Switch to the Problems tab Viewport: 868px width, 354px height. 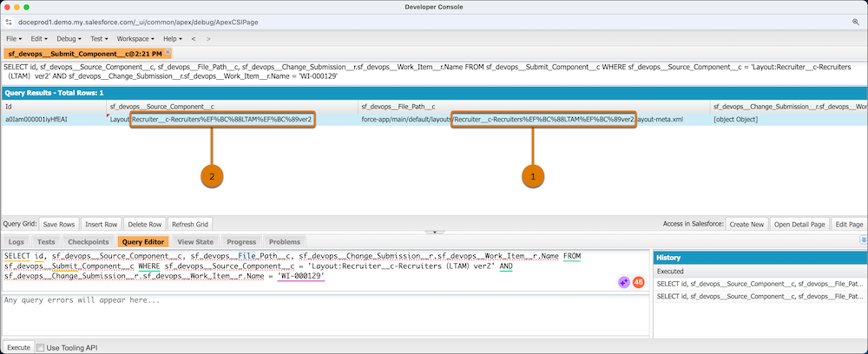(x=285, y=242)
